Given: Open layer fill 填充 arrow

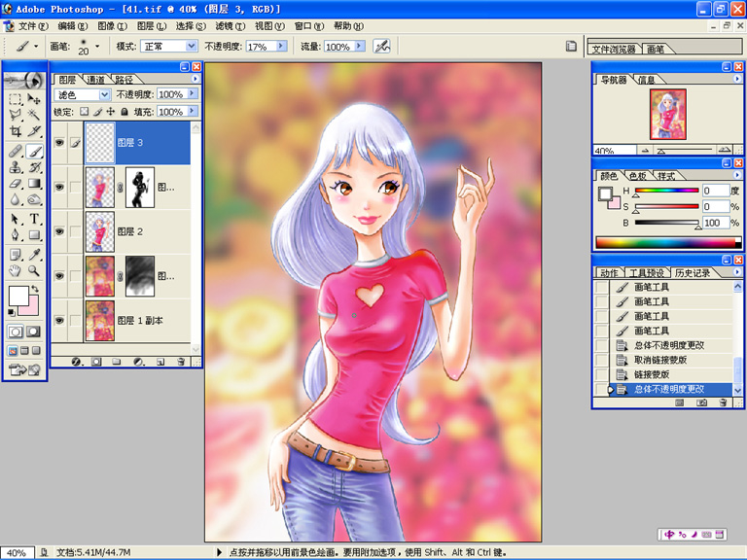Looking at the screenshot, I should [193, 111].
